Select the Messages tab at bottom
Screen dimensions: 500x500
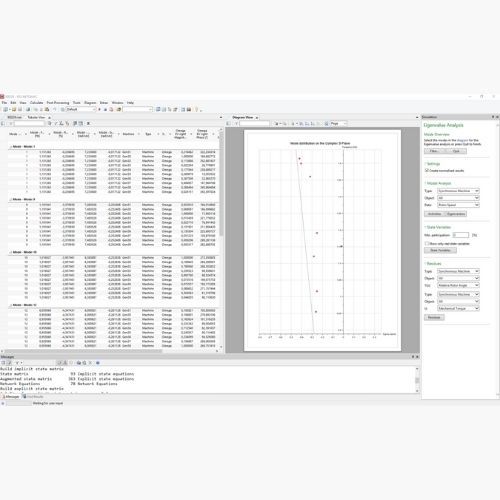click(x=11, y=397)
